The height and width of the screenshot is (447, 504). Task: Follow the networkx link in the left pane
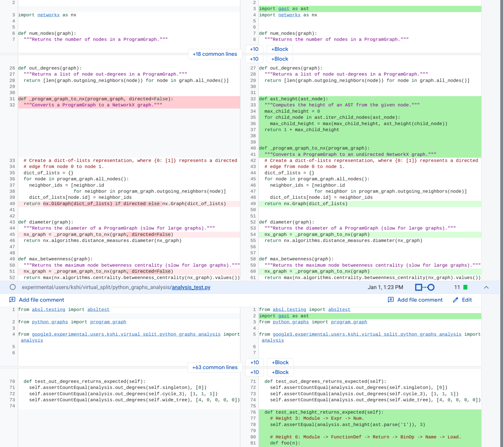click(x=49, y=15)
